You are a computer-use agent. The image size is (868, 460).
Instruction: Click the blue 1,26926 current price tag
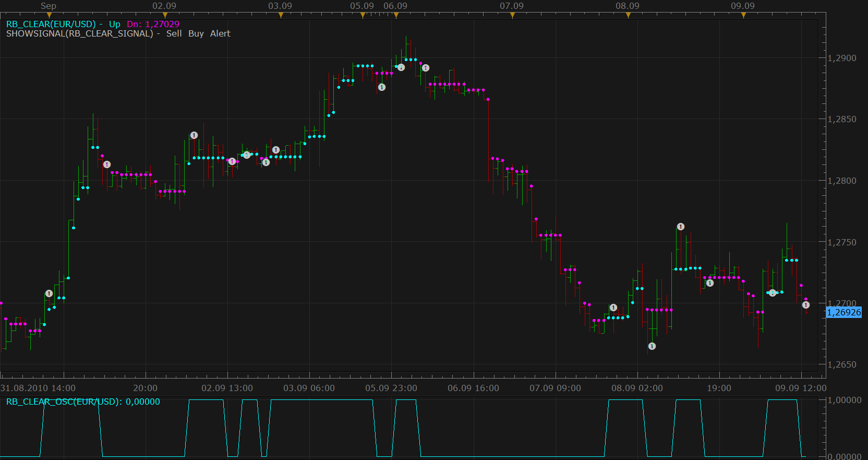(844, 312)
